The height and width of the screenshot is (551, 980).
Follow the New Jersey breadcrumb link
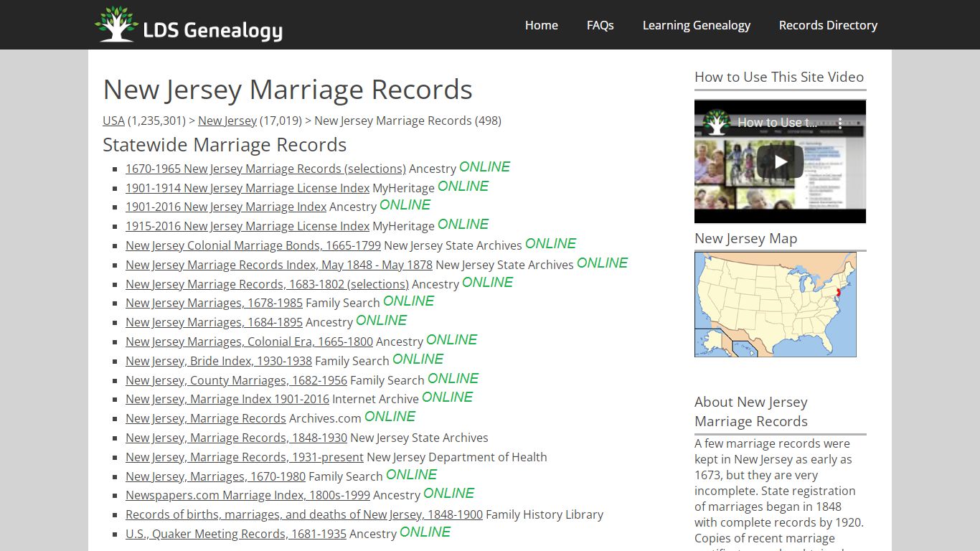pyautogui.click(x=227, y=121)
